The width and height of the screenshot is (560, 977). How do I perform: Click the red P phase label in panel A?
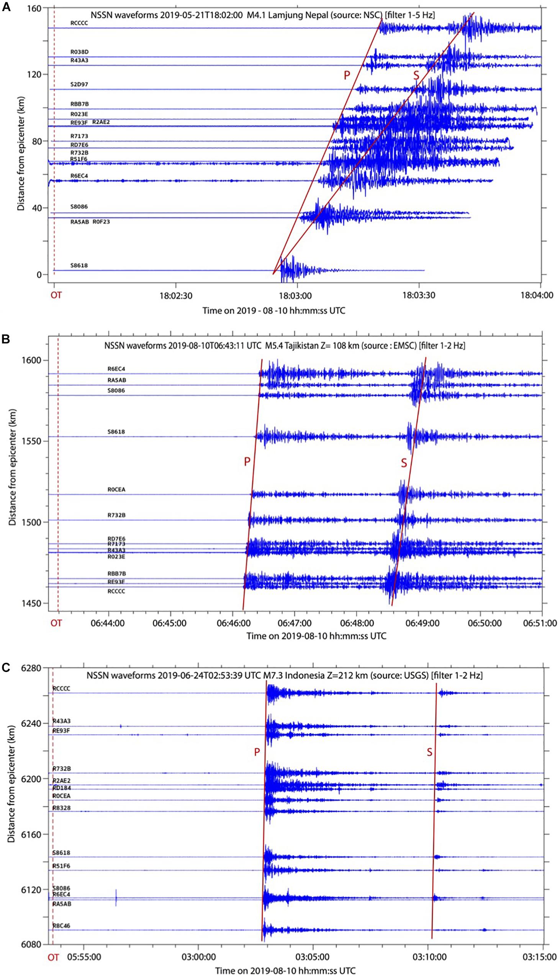(347, 75)
